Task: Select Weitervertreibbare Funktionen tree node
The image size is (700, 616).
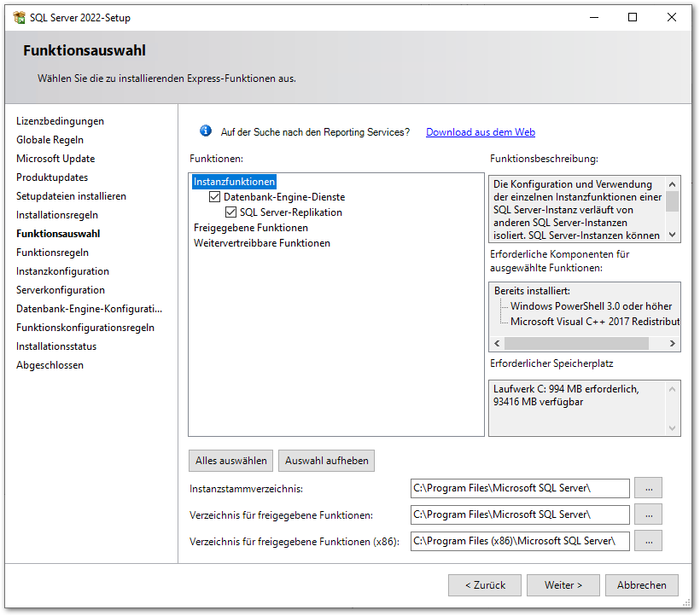Action: pos(261,243)
